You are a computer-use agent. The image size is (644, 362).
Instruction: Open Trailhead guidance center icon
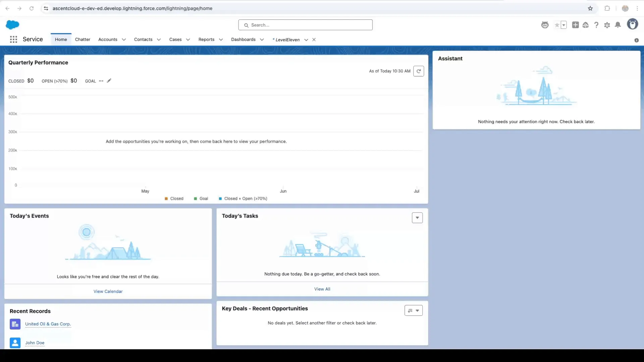click(586, 25)
